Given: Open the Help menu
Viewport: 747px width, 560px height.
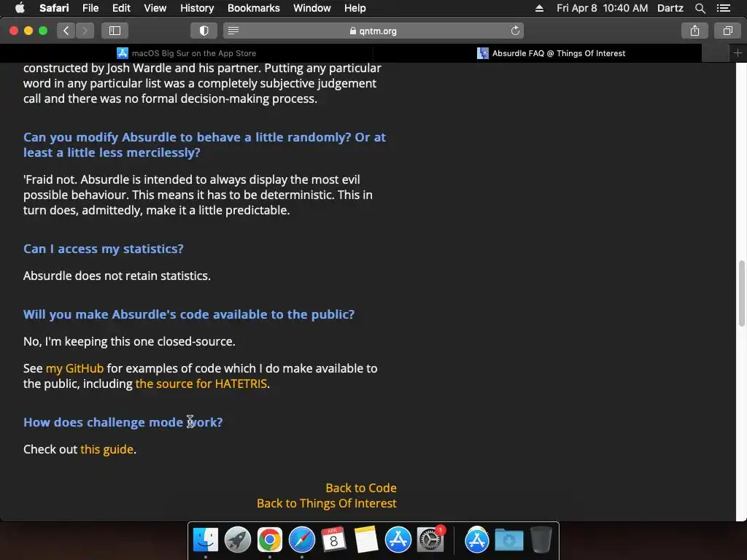Looking at the screenshot, I should coord(355,8).
